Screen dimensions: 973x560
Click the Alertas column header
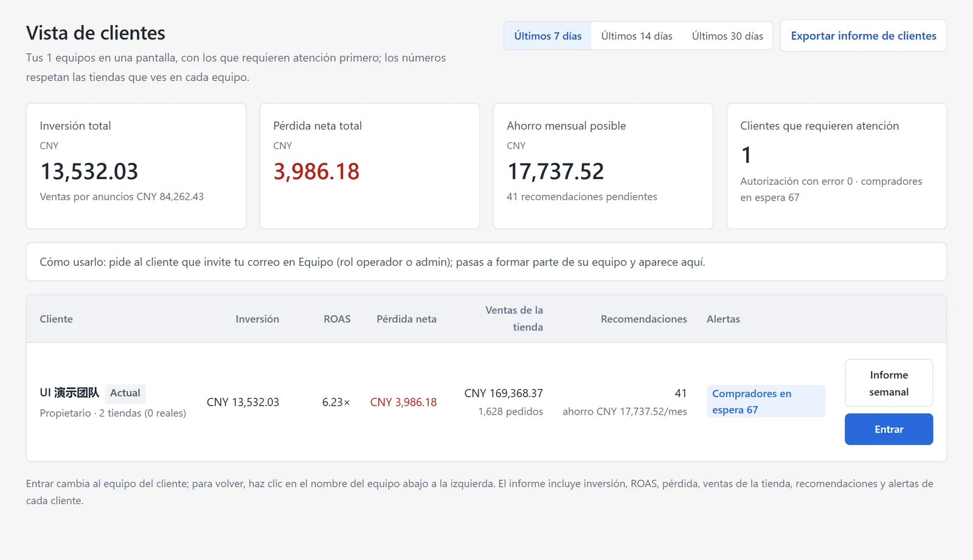pos(723,319)
